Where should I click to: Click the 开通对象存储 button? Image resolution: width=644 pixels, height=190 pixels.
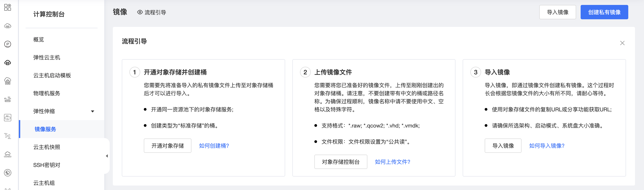[167, 146]
